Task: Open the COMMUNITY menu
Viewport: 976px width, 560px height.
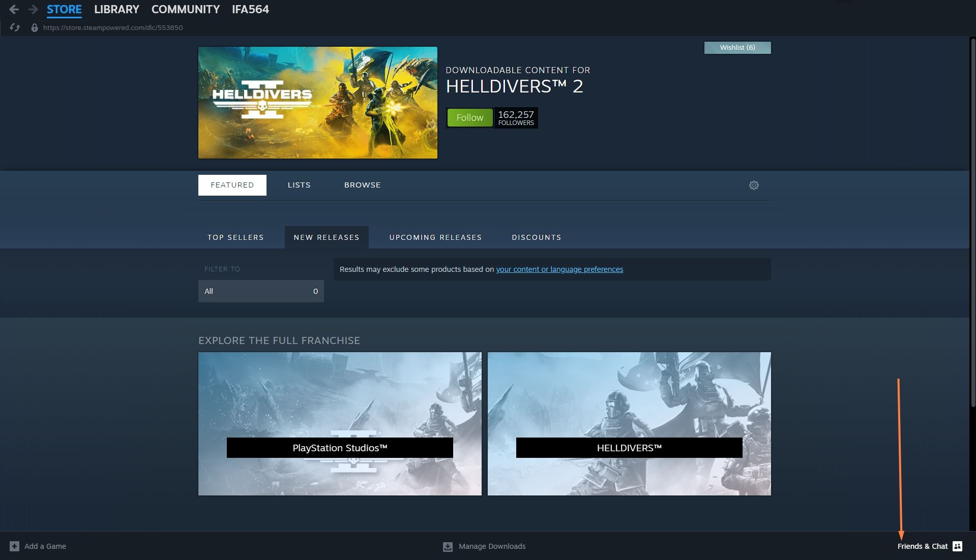Action: (x=186, y=9)
